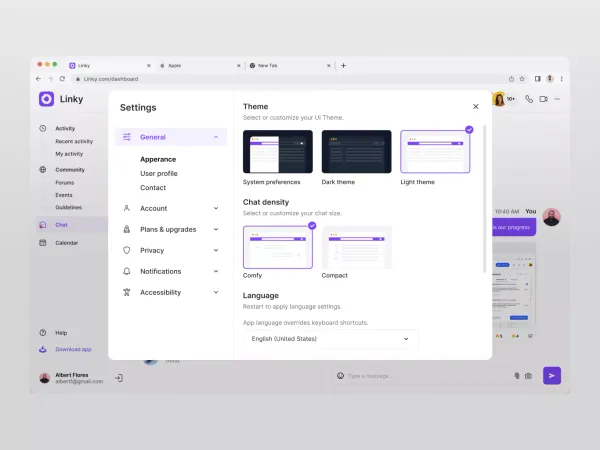The width and height of the screenshot is (600, 450).
Task: Collapse the General section chevron
Action: pos(216,137)
